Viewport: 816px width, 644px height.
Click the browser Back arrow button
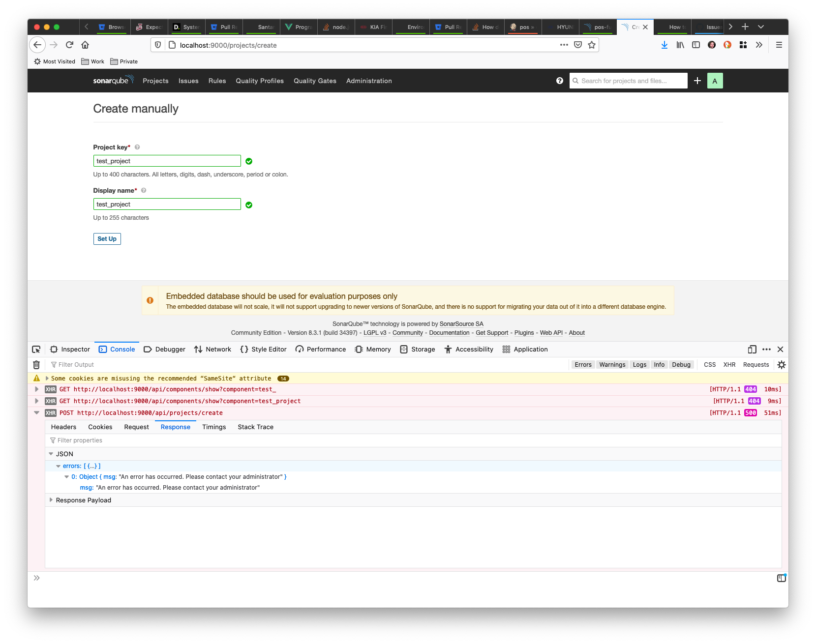(x=37, y=45)
